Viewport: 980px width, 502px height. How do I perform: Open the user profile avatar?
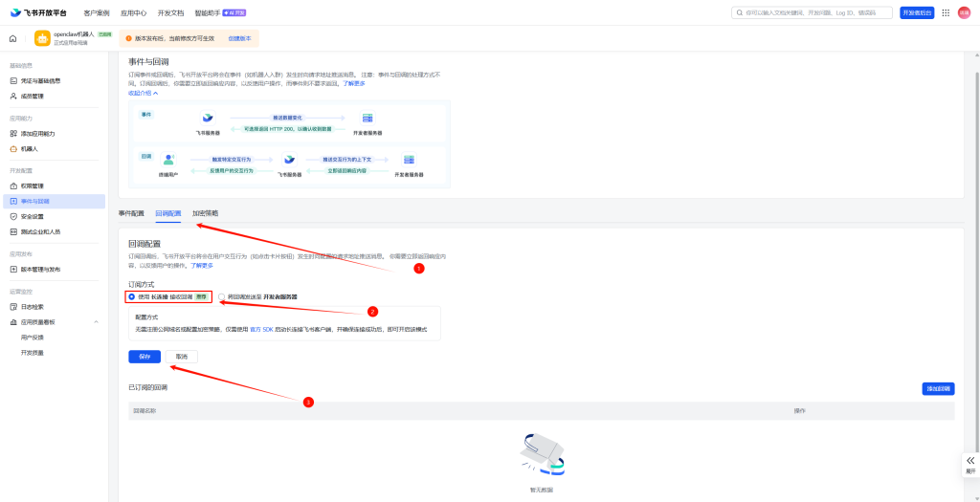tap(964, 12)
